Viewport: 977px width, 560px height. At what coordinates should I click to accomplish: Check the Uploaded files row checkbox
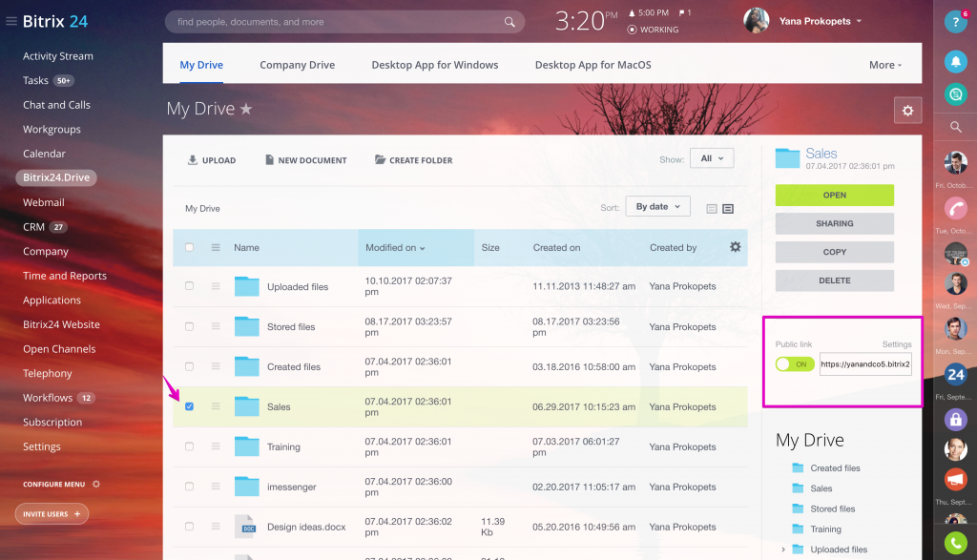190,286
